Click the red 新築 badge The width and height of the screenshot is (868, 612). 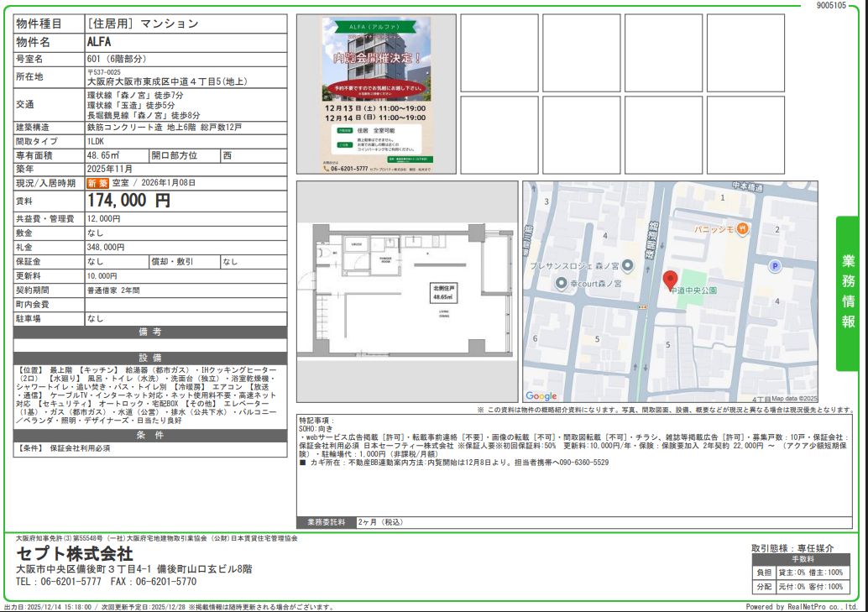click(97, 183)
